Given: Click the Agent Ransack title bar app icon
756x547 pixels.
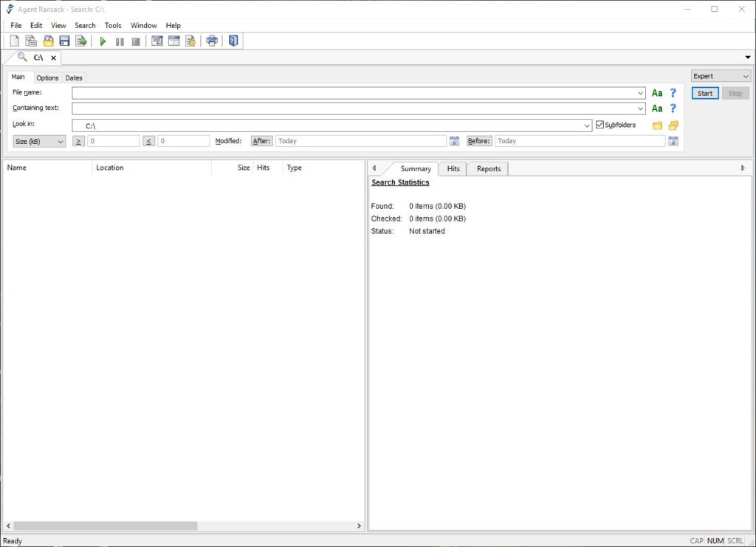Looking at the screenshot, I should pos(10,9).
